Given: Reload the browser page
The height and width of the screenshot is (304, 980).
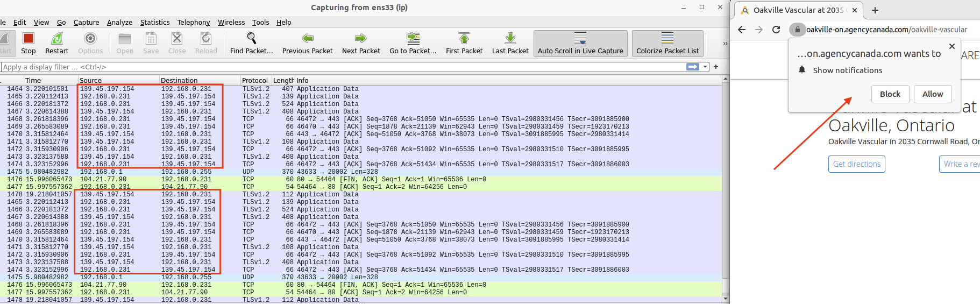Looking at the screenshot, I should 776,30.
